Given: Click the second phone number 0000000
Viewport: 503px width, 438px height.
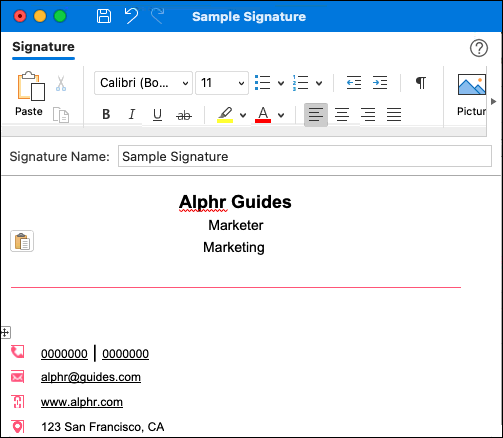Looking at the screenshot, I should (125, 354).
